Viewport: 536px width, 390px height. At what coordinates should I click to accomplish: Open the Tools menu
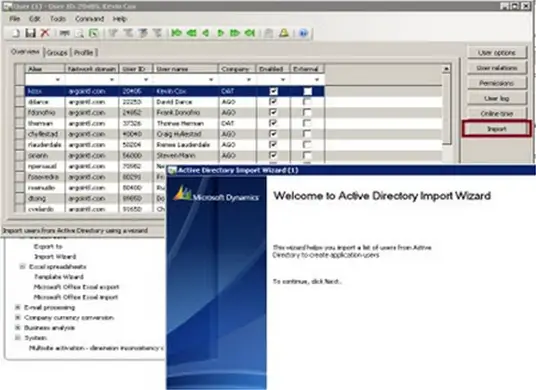(x=58, y=19)
